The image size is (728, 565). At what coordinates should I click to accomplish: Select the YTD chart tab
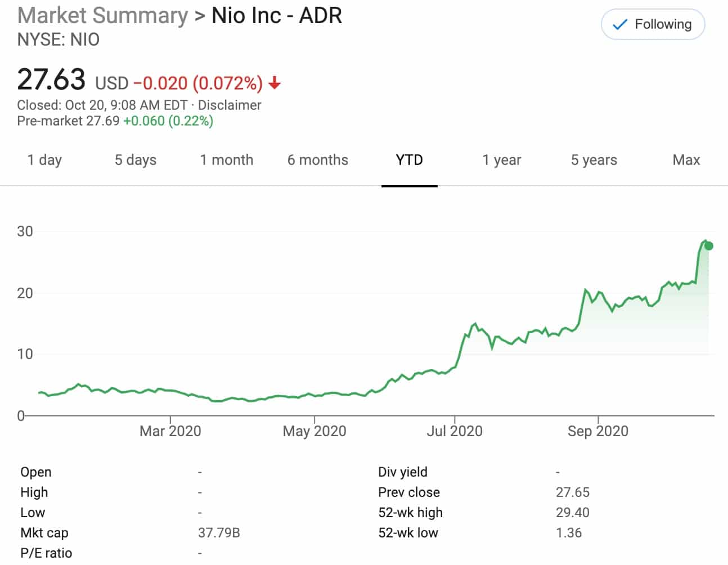pyautogui.click(x=409, y=160)
